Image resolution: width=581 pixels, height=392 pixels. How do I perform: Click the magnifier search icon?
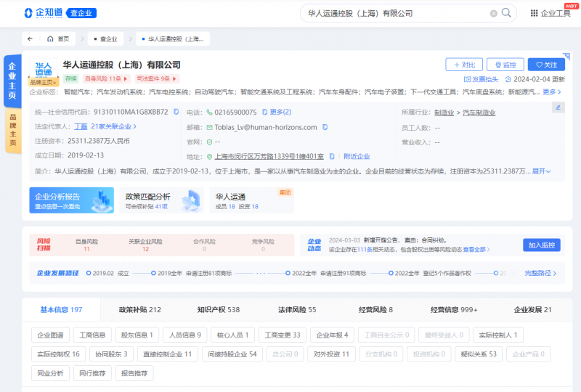pos(506,13)
